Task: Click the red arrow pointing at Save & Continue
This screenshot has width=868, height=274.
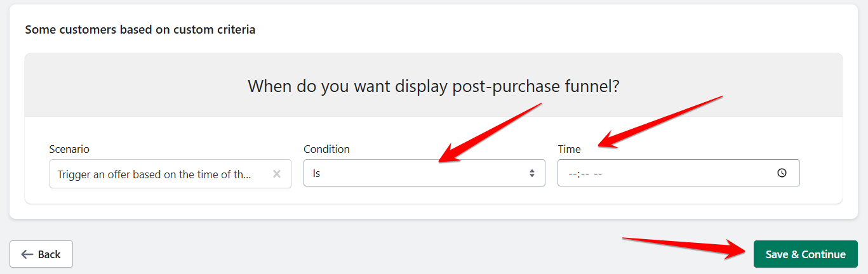Action: 686,245
